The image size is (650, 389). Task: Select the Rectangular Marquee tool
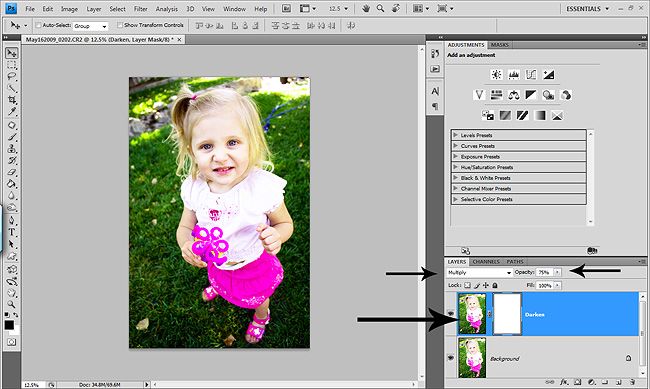(12, 65)
